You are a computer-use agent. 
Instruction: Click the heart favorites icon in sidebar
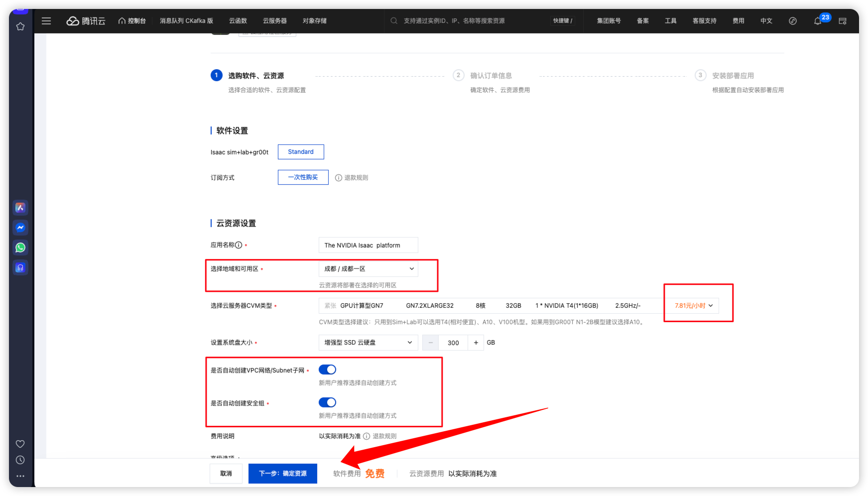coord(20,444)
